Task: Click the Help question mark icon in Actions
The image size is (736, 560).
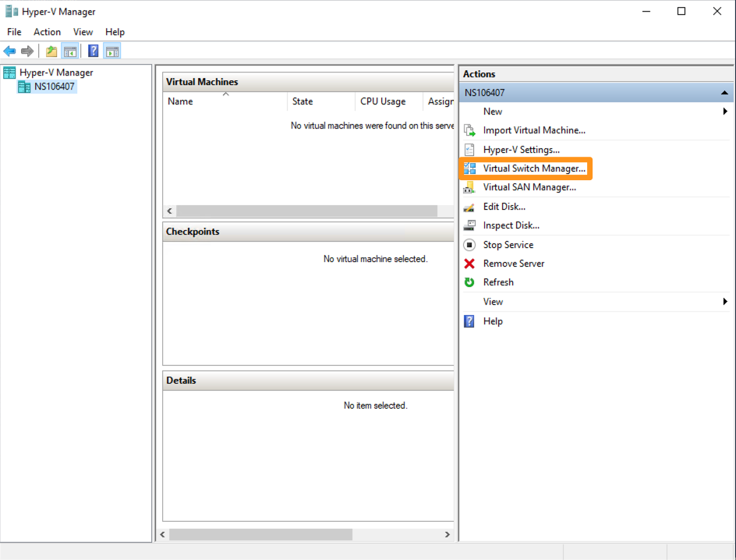Action: 469,321
